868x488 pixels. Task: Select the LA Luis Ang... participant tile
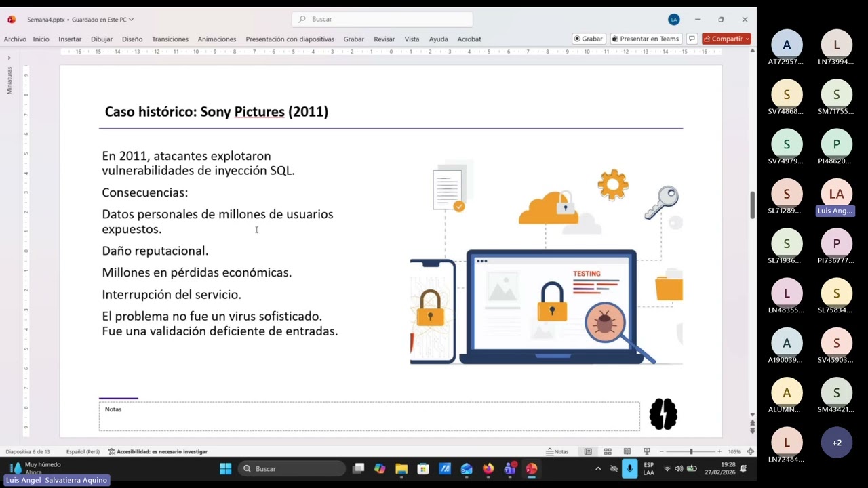[x=835, y=199]
